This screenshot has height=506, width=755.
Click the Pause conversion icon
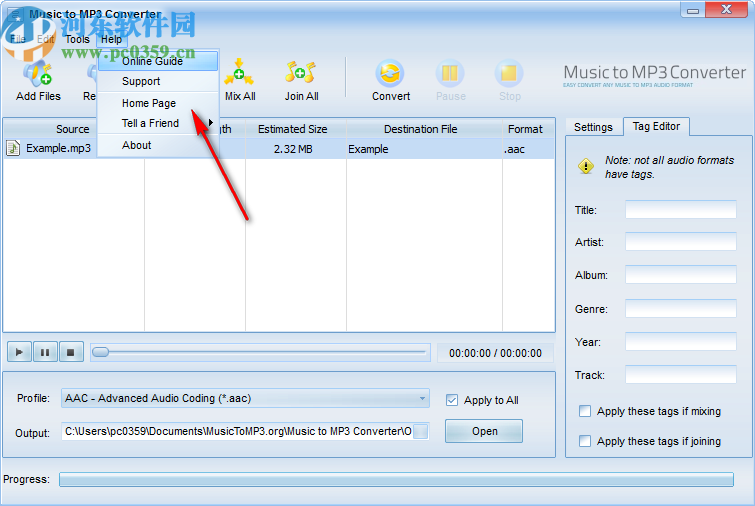(450, 74)
